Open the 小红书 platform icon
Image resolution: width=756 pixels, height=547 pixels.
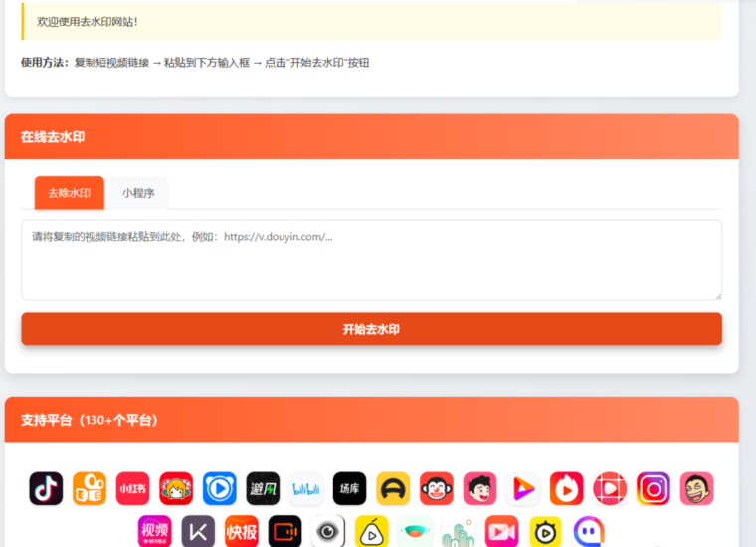tap(132, 488)
